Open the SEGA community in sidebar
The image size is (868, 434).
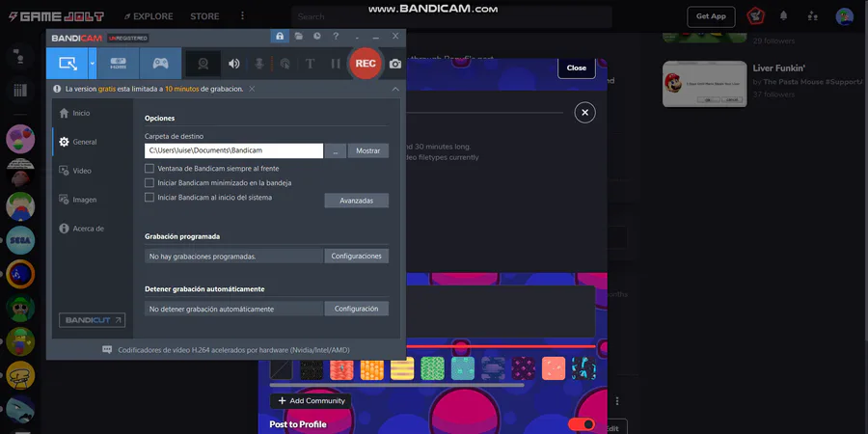(20, 240)
